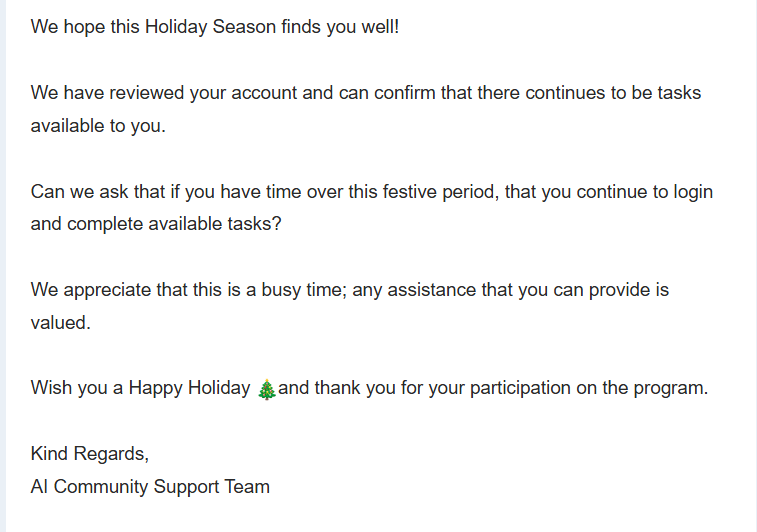Click the word "login" in the message
Viewport: 757px width, 532px height.
tap(690, 191)
